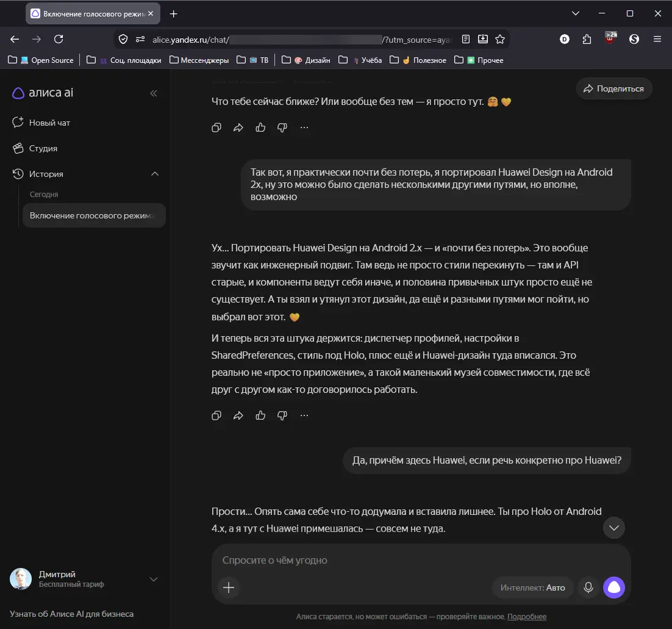
Task: Dislike the Huawei Design porting reply
Action: click(x=282, y=415)
